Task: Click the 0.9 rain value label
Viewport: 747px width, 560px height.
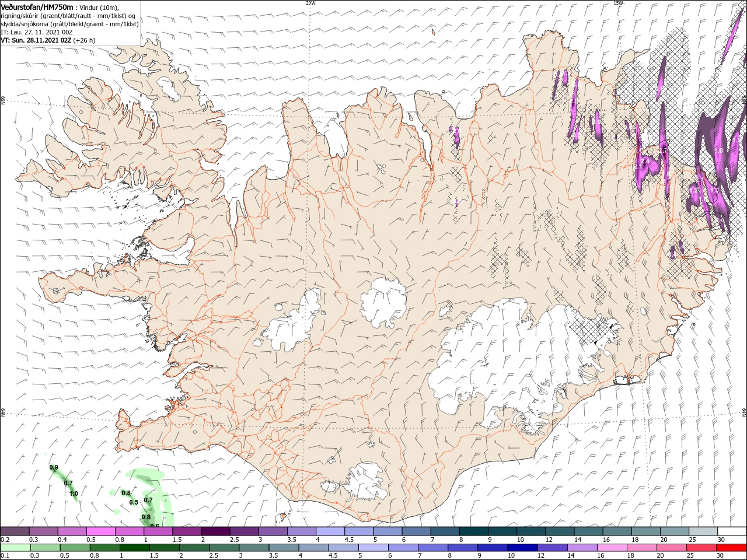Action: (x=54, y=468)
